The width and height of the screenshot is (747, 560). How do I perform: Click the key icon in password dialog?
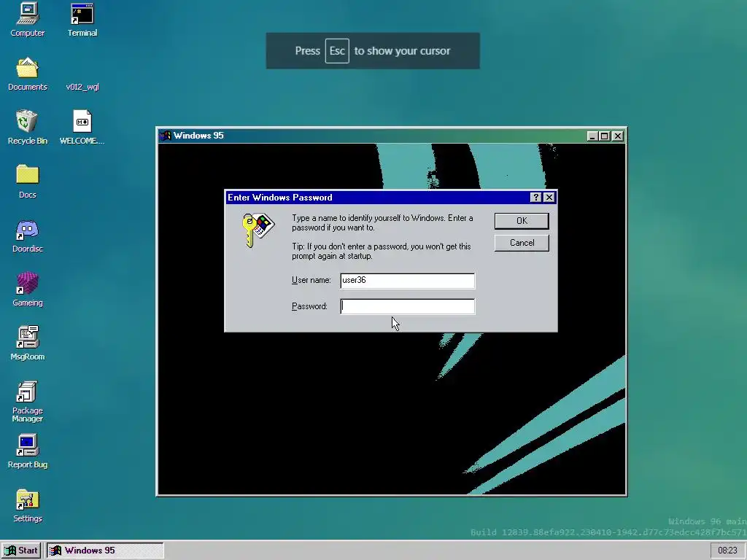tap(258, 230)
